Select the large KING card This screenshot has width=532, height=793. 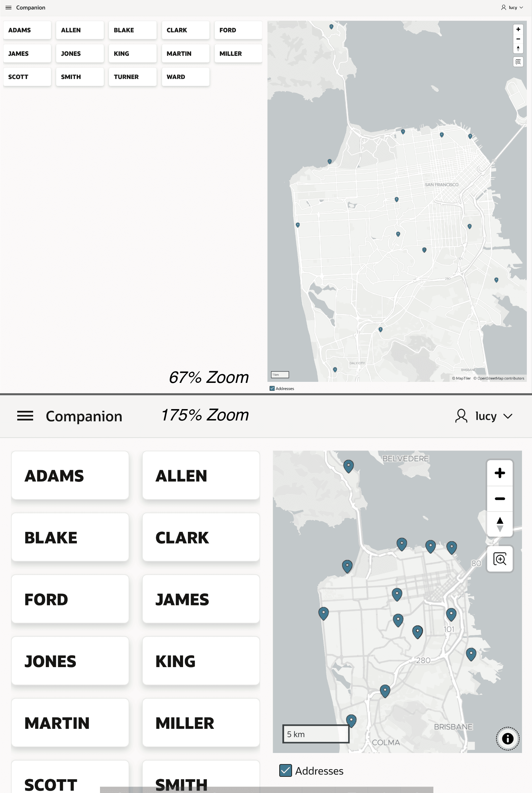[201, 661]
